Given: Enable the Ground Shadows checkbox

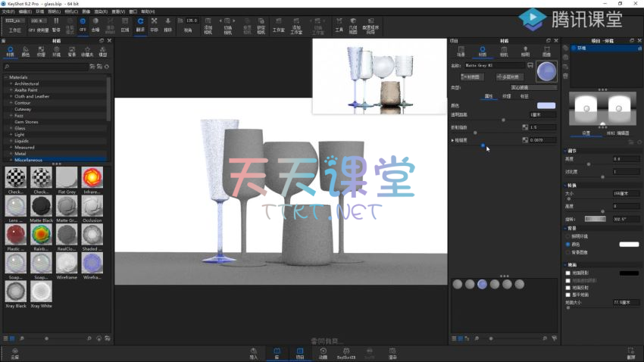Looking at the screenshot, I should pos(568,273).
